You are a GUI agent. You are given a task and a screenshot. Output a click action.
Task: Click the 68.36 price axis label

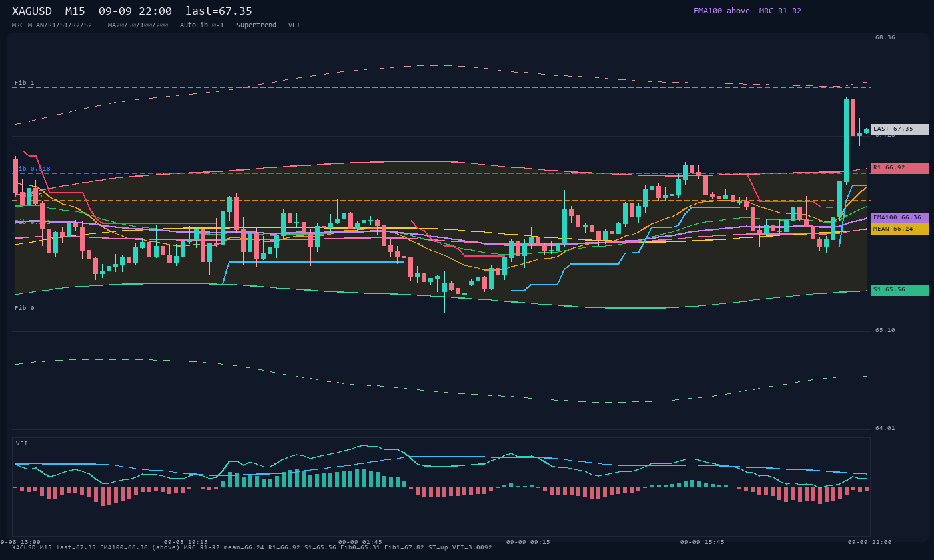tap(885, 37)
